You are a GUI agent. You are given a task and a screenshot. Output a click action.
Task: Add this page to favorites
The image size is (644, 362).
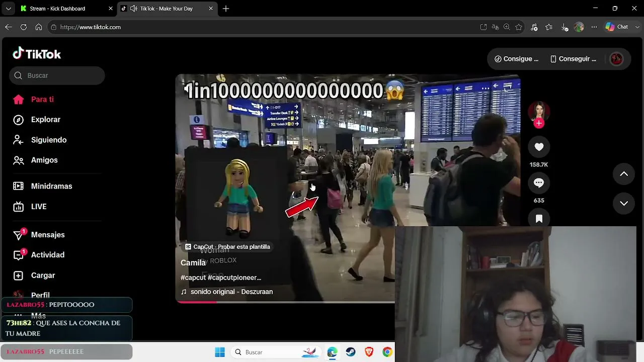[519, 27]
